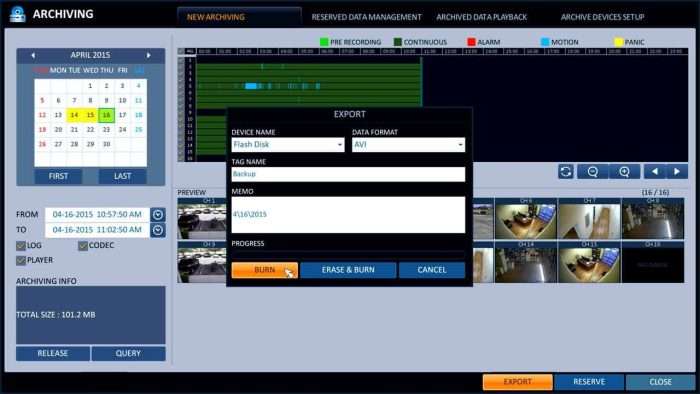
Task: Open the CH 16 preview thumbnail
Action: point(652,262)
